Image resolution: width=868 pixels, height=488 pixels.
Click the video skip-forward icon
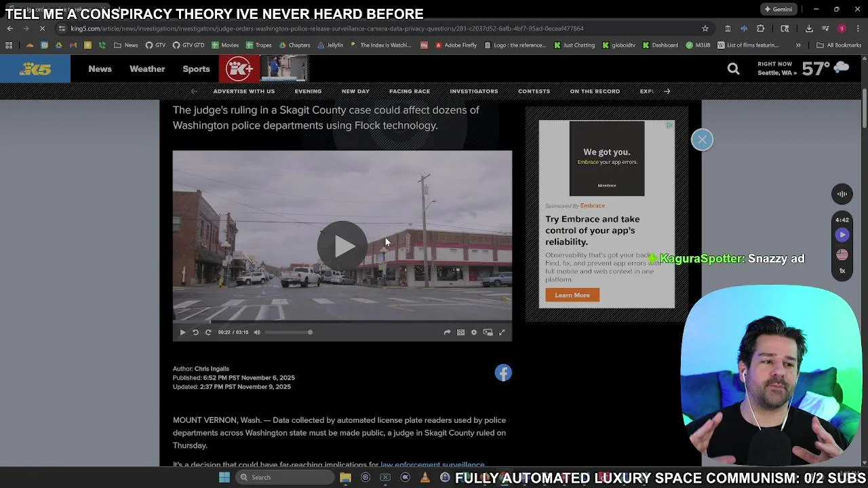pyautogui.click(x=208, y=332)
